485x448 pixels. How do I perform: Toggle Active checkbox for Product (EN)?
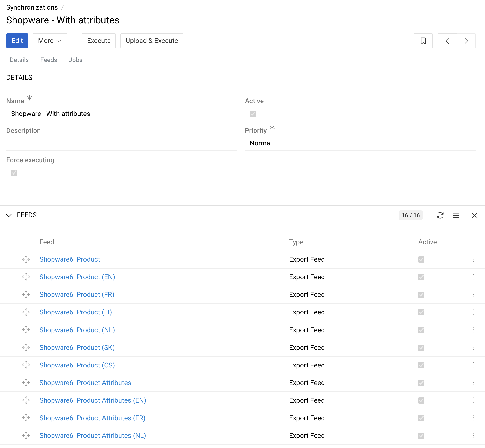421,277
